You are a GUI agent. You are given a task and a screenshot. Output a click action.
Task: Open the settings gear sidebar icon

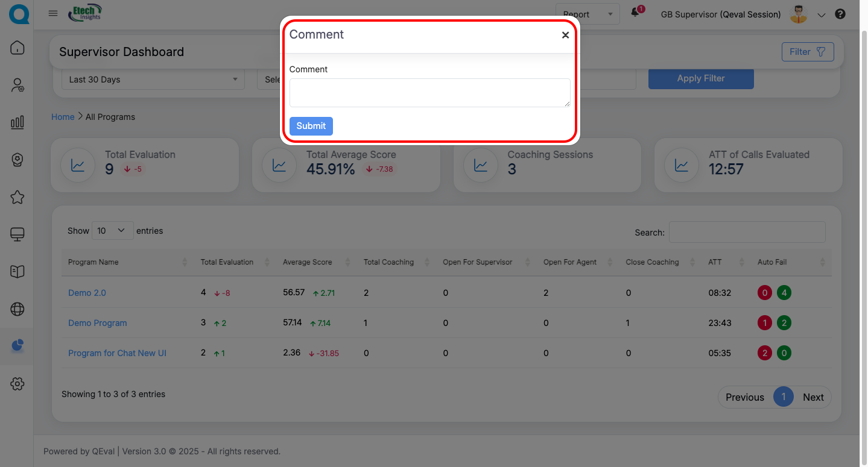pos(17,384)
